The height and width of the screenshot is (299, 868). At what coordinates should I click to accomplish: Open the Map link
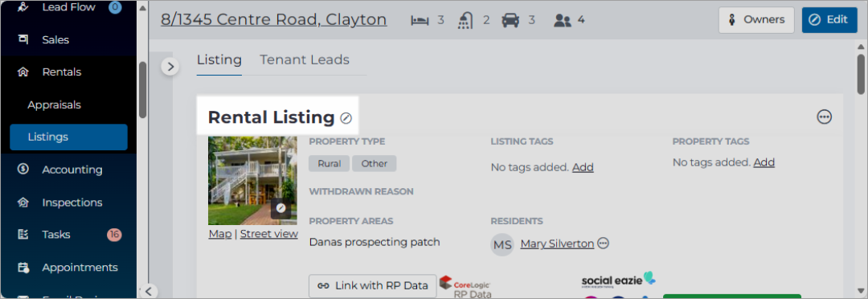219,234
